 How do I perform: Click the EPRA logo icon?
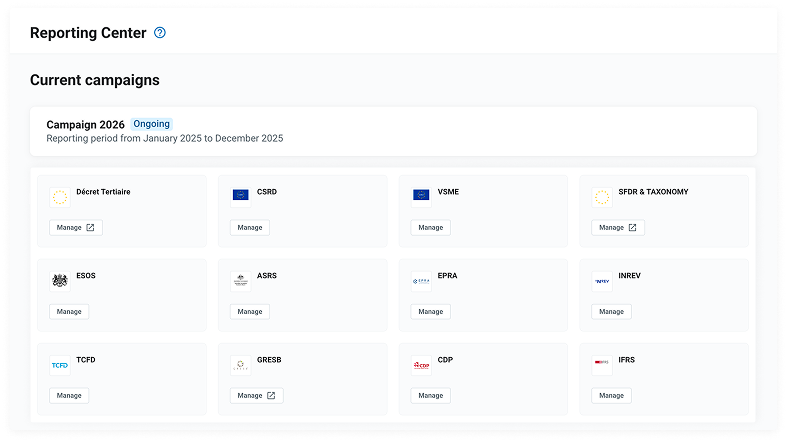click(x=421, y=281)
